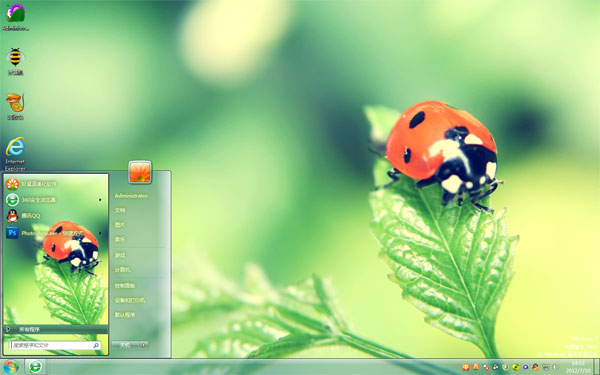Expand All Programs (所有程序) in Start menu
Screen dimensions: 600x375
[x=55, y=329]
